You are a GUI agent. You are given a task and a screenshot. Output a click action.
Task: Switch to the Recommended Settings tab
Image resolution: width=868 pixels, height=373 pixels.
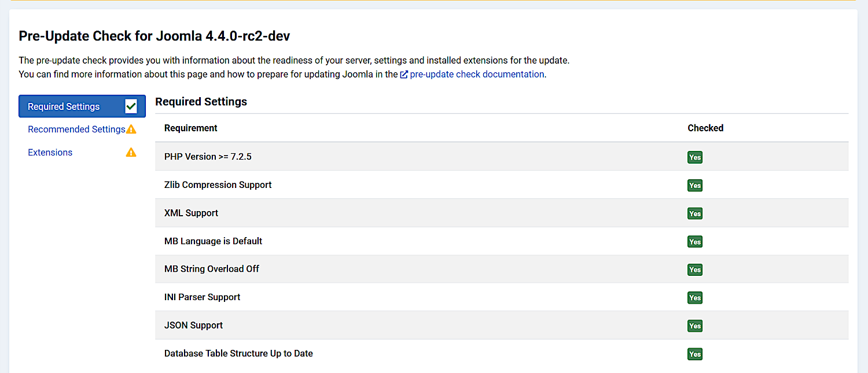[76, 130]
